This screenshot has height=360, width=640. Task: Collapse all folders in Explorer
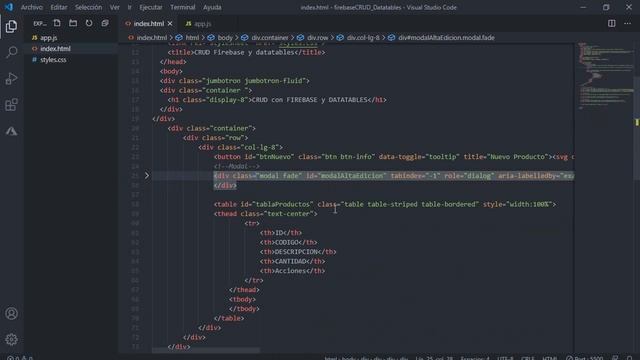click(x=105, y=23)
